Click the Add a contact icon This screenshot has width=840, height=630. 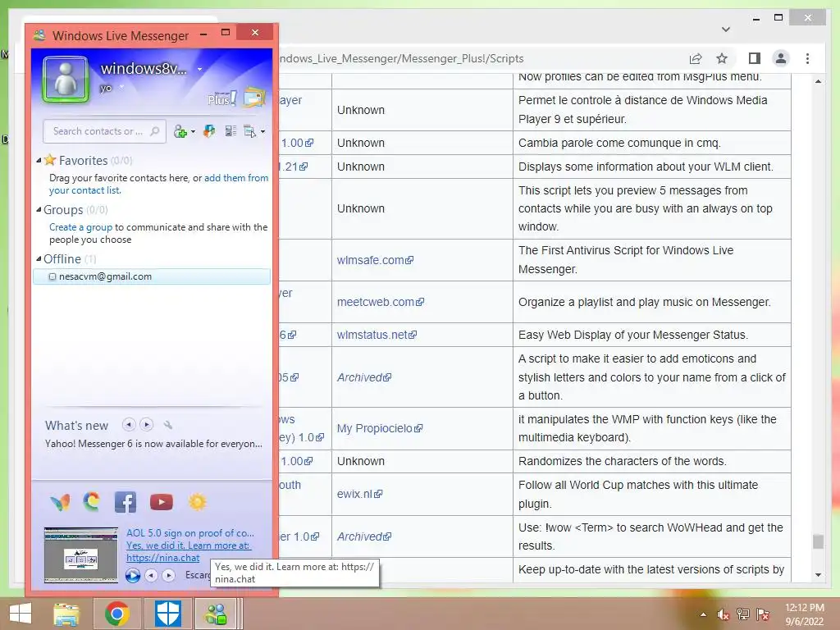180,131
